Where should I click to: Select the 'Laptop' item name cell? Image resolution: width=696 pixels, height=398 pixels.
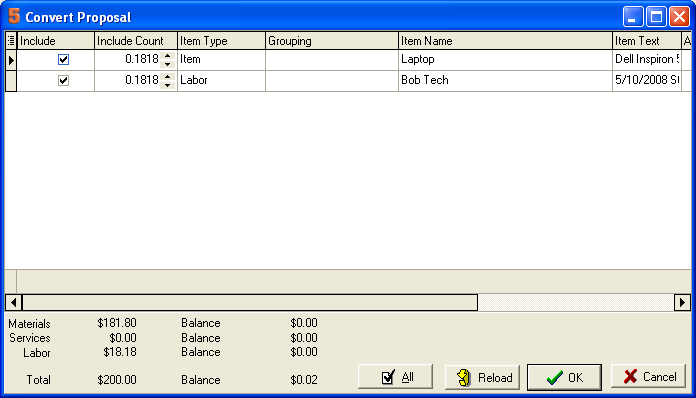pyautogui.click(x=505, y=59)
